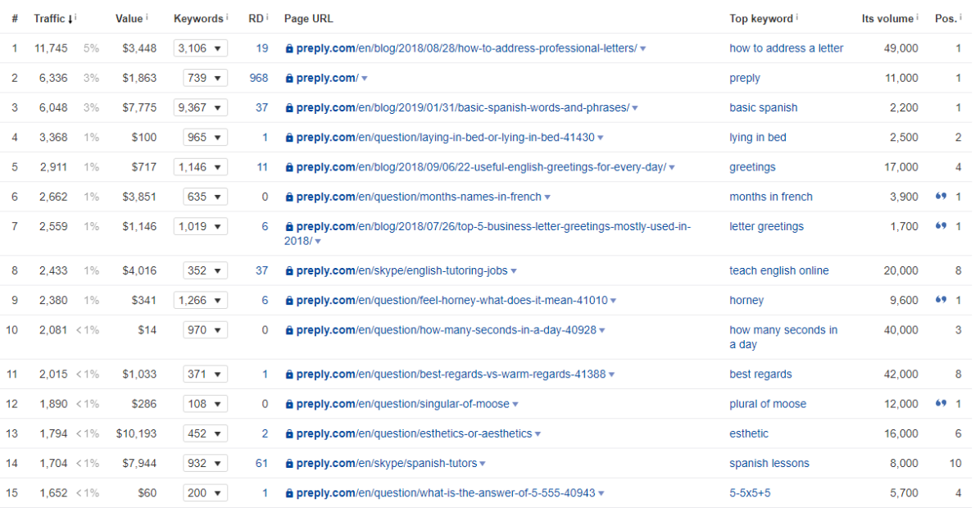Open the singular-of-moose page URL
This screenshot has width=980, height=508.
click(402, 404)
